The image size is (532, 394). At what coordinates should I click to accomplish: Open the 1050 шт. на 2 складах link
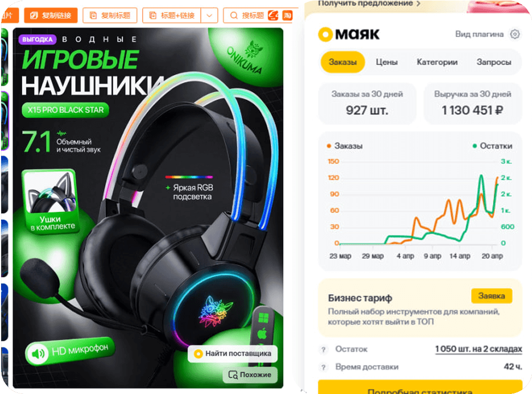click(x=479, y=349)
